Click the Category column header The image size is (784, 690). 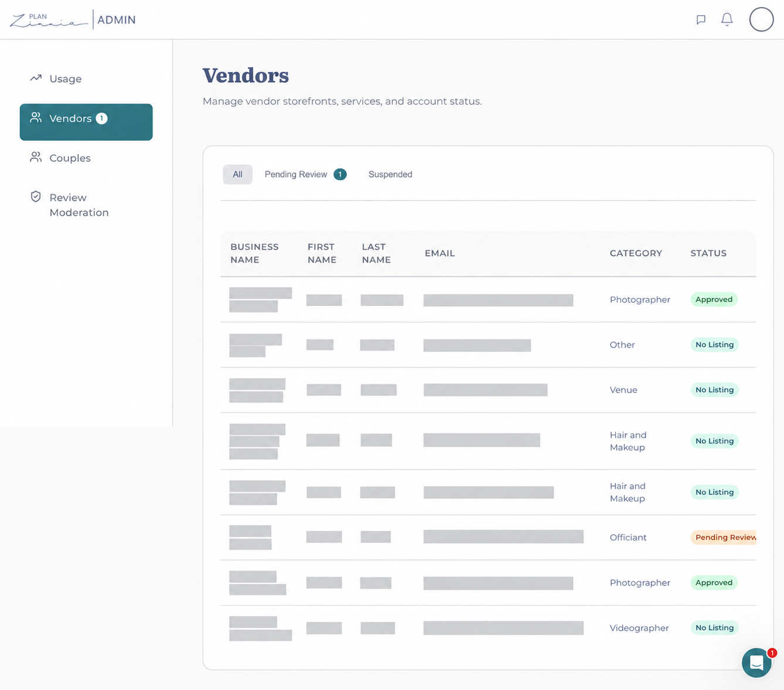click(636, 253)
